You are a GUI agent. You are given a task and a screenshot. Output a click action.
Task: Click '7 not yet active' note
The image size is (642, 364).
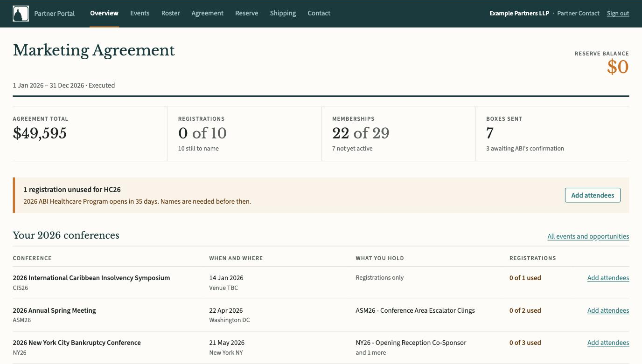pos(352,149)
